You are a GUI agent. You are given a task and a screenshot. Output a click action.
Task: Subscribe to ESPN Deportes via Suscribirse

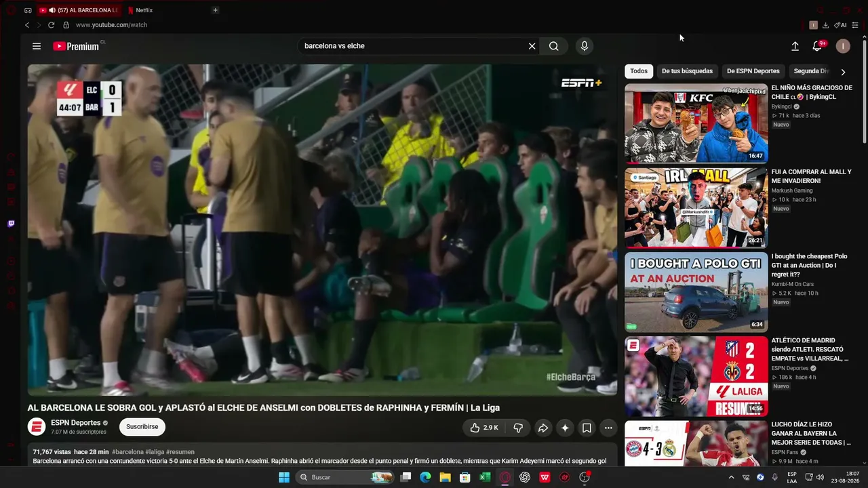[x=142, y=427]
